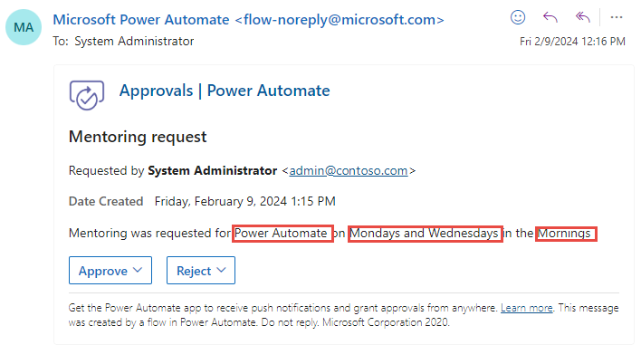Click the Approvals Power Automate logo icon

coord(87,95)
